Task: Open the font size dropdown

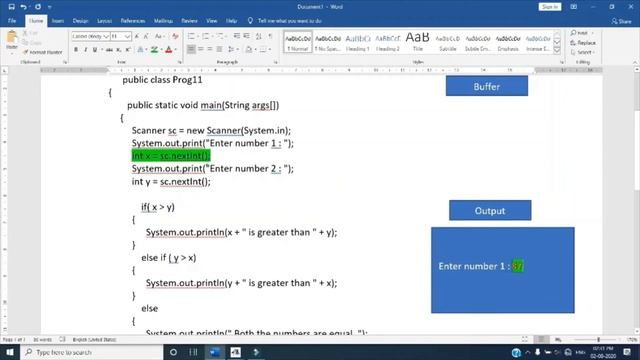Action: [127, 36]
